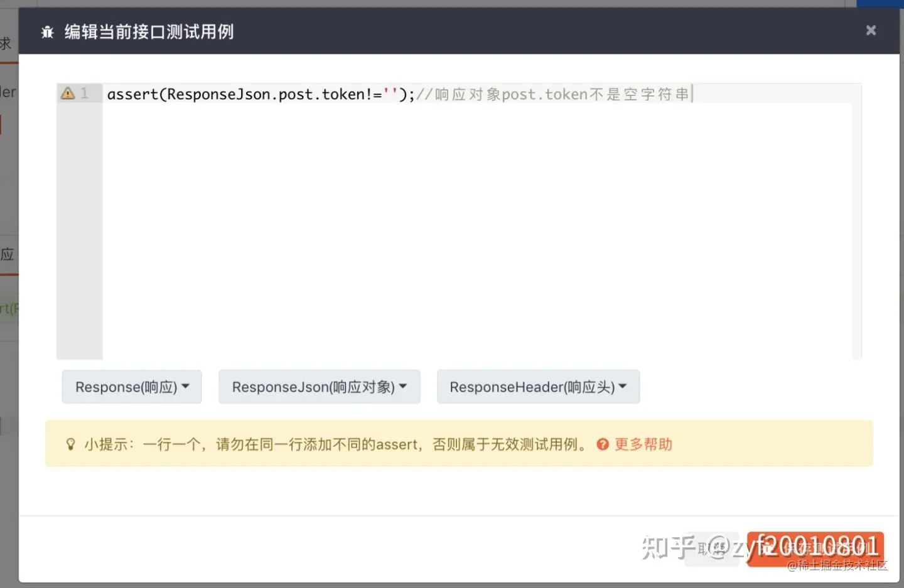Image resolution: width=904 pixels, height=588 pixels.
Task: Click the orange save button at bottom right
Action: 815,549
